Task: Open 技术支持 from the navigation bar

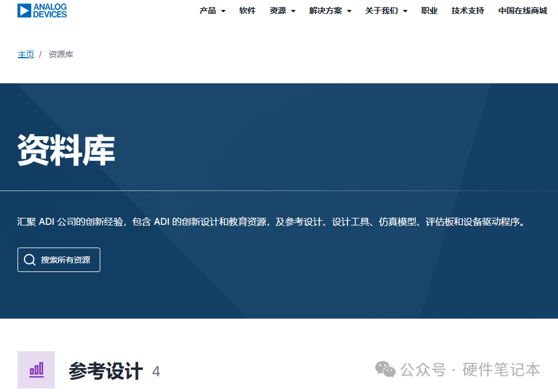Action: (468, 10)
